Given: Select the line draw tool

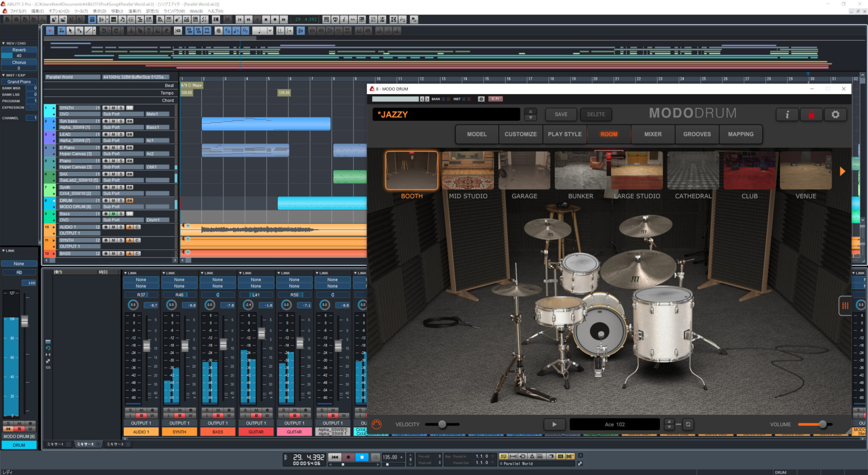Looking at the screenshot, I should click(88, 31).
